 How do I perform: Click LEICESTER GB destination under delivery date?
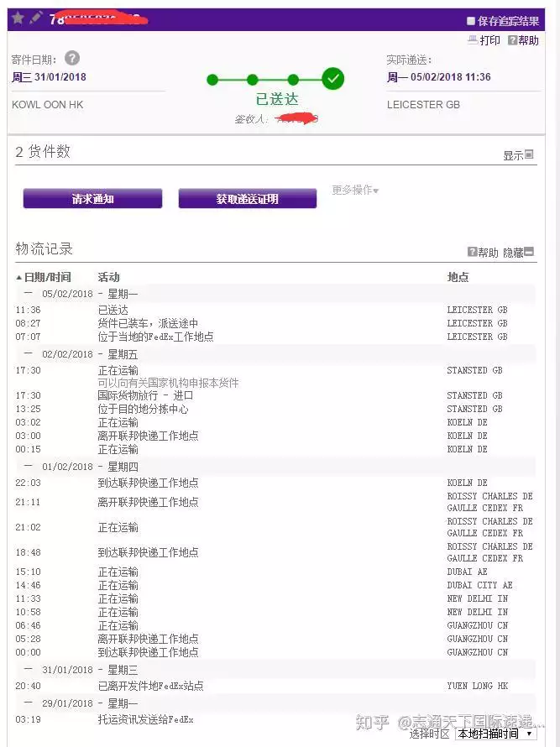[423, 105]
